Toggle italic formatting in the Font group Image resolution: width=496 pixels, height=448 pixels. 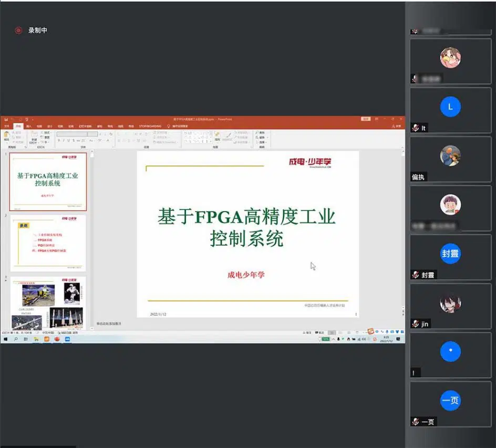[64, 140]
